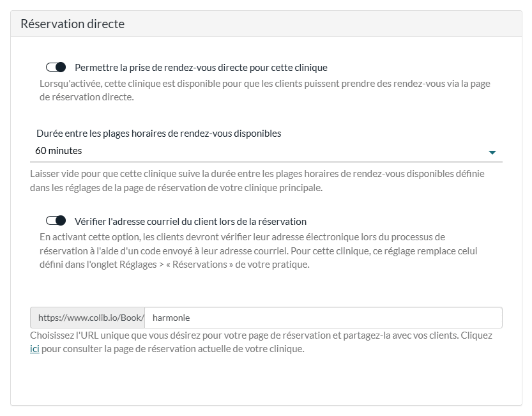Screen dimensions: 532x416
Task: Click 'Durée entre les plages horaires' field label
Action: [x=159, y=134]
